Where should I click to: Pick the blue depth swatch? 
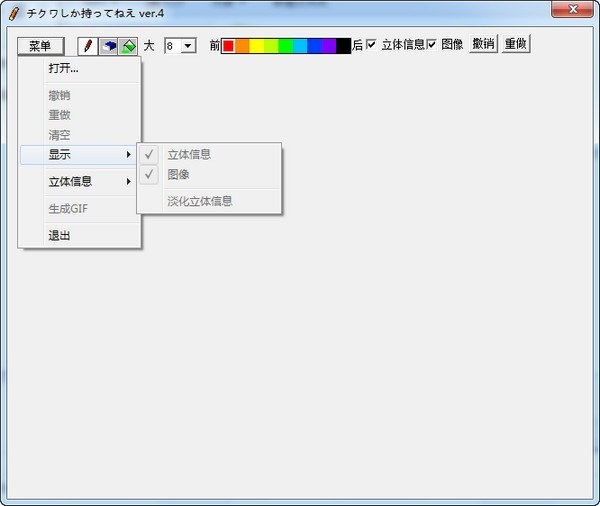(x=315, y=46)
